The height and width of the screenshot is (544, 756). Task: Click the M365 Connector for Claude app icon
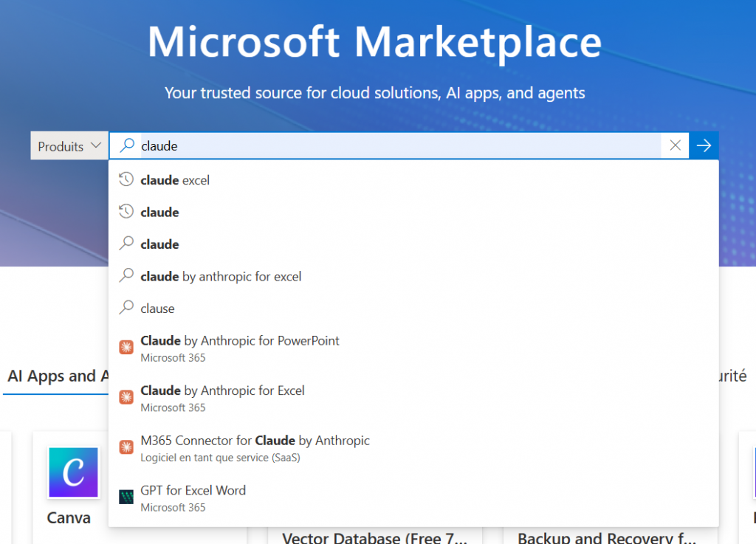pos(127,446)
